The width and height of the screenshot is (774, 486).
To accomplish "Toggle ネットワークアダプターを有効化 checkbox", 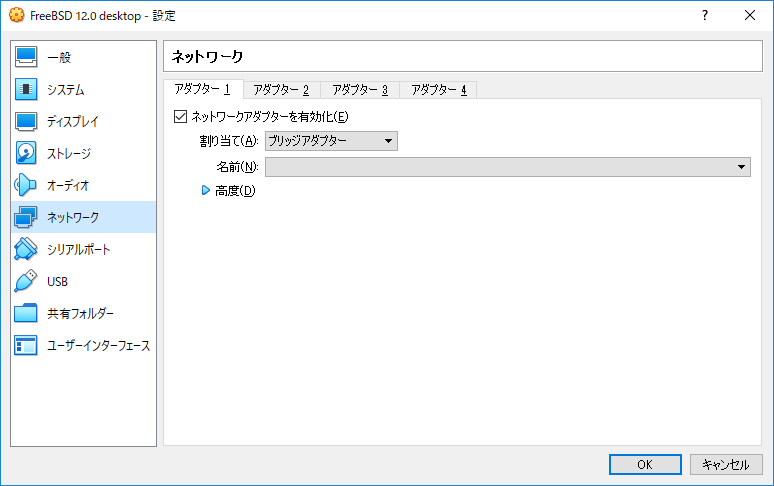I will (x=180, y=117).
